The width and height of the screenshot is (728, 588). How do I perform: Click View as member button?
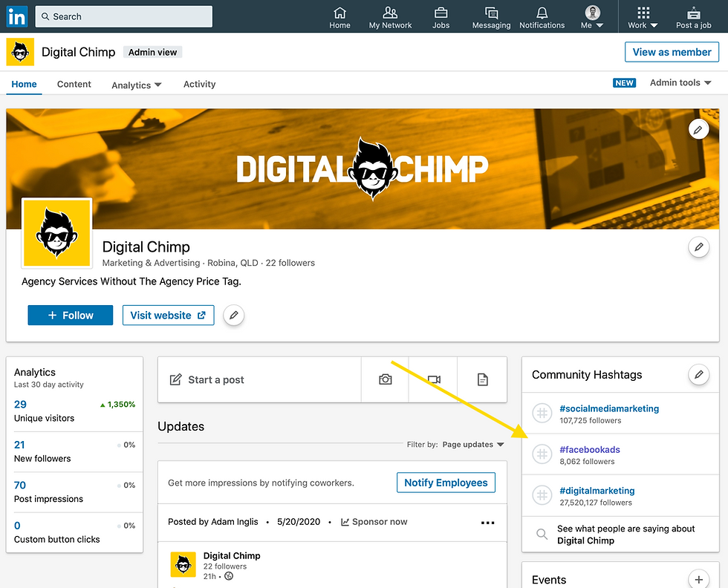tap(672, 52)
